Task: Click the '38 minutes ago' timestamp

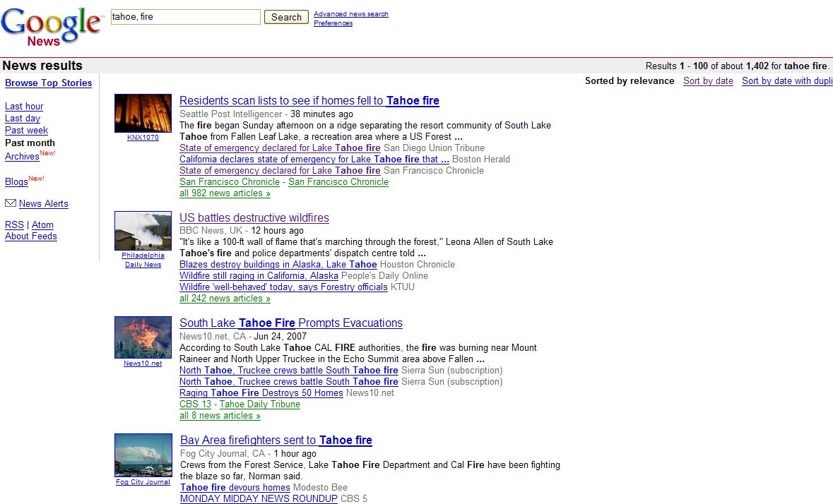Action: click(322, 114)
